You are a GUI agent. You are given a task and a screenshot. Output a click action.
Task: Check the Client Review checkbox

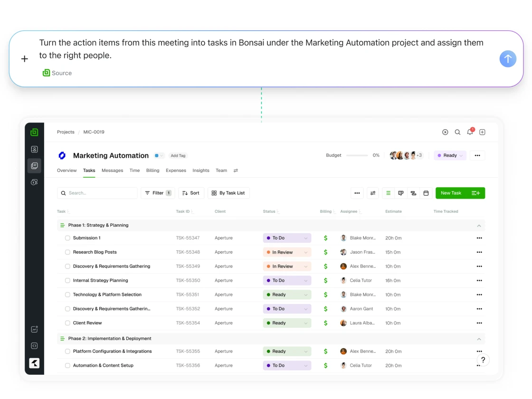[x=67, y=323]
